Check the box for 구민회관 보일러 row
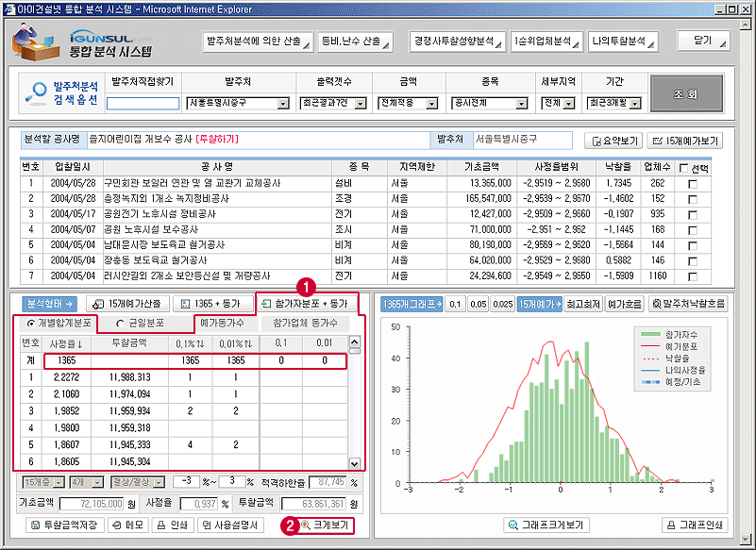756x550 pixels. 693,184
